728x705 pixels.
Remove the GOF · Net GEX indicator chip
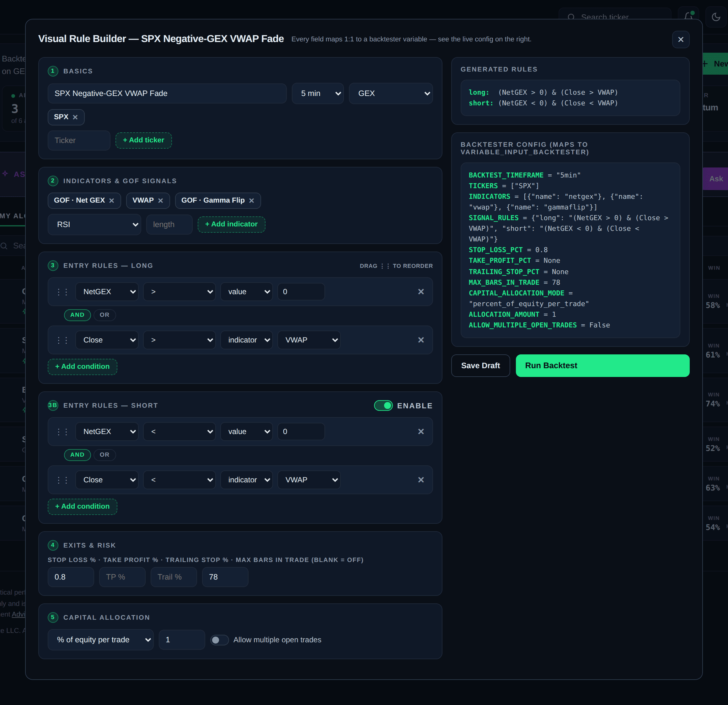111,200
